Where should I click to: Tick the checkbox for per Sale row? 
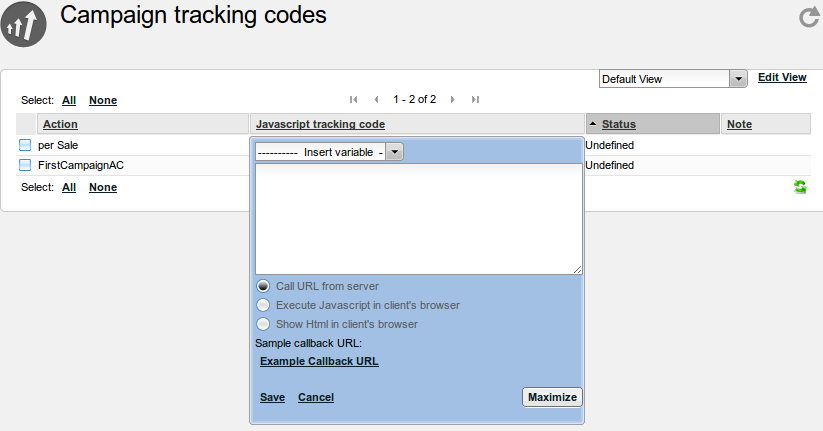click(x=25, y=145)
